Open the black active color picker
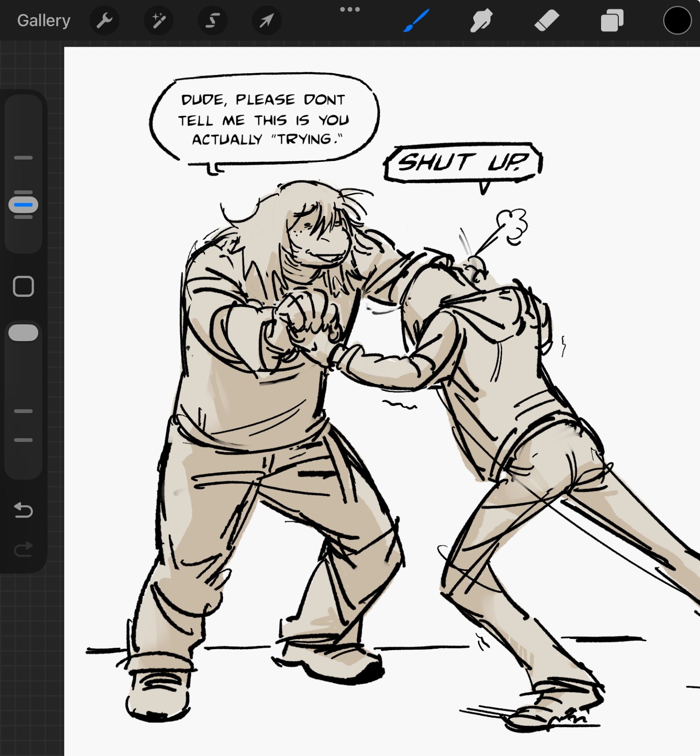 [x=677, y=21]
